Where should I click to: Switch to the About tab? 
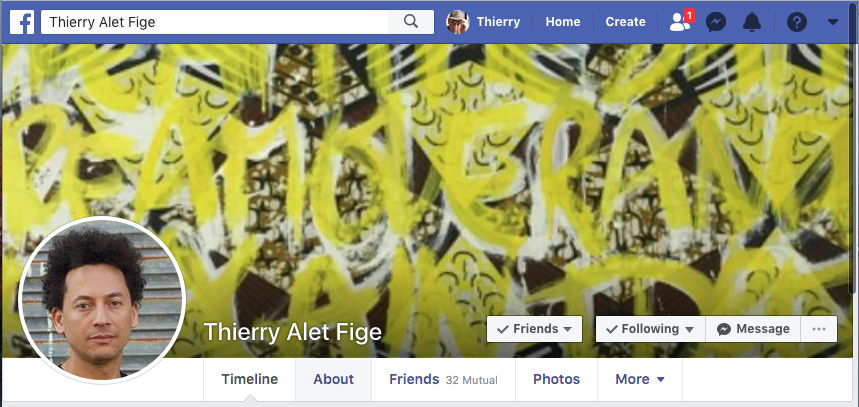coord(334,379)
